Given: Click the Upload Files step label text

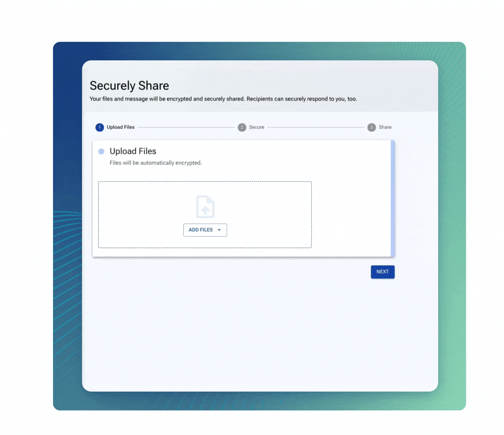Looking at the screenshot, I should coord(120,127).
